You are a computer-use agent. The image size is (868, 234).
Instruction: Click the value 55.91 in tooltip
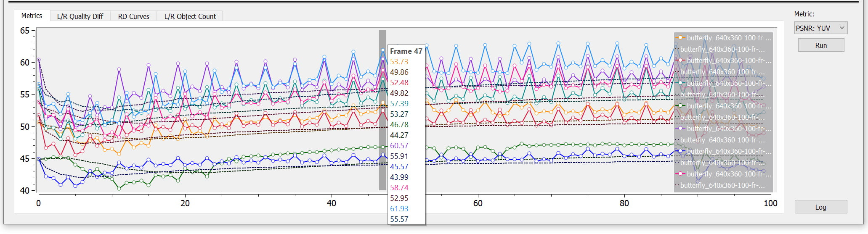(x=399, y=156)
